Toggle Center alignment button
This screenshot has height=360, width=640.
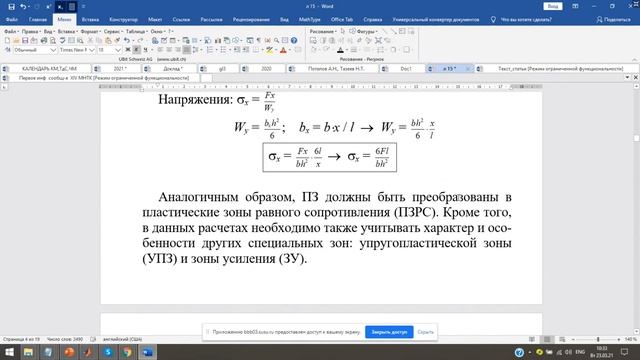169,50
